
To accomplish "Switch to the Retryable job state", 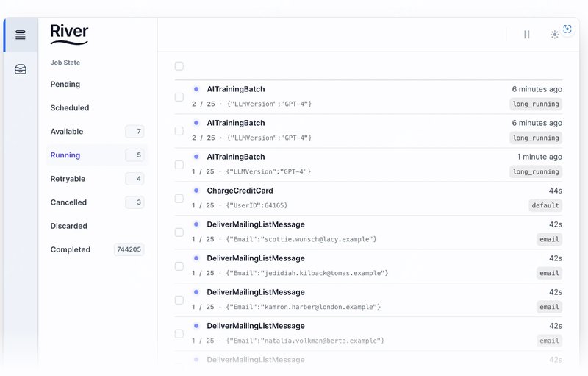I will 68,179.
